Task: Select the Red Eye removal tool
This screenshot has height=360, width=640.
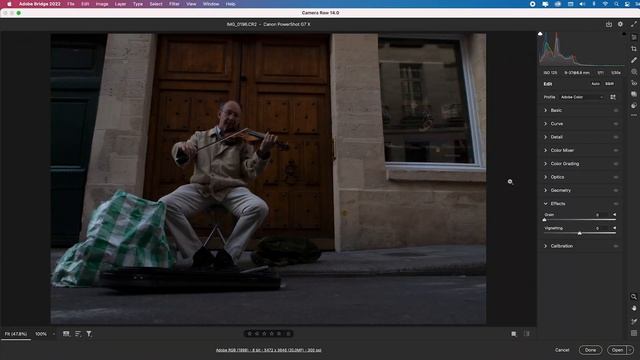Action: [633, 83]
